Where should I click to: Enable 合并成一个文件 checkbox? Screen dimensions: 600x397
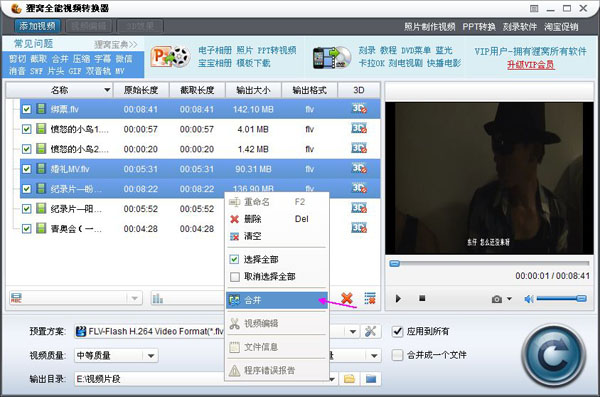coord(397,355)
